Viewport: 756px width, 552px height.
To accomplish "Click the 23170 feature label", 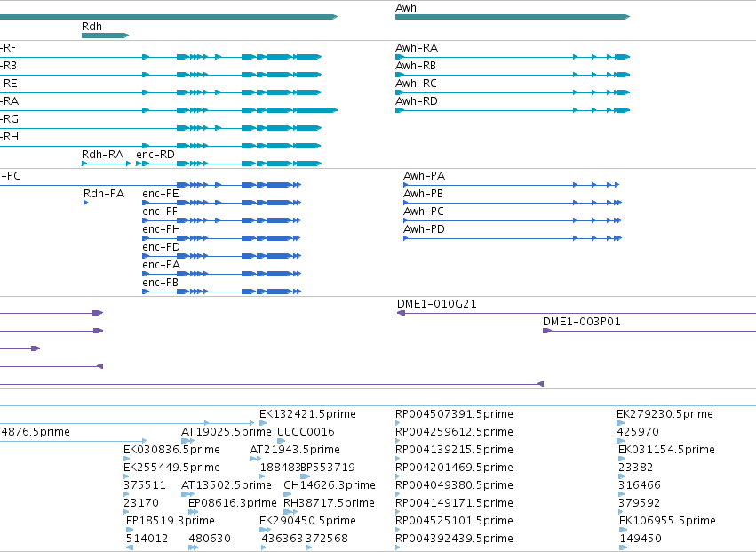I will click(x=141, y=503).
